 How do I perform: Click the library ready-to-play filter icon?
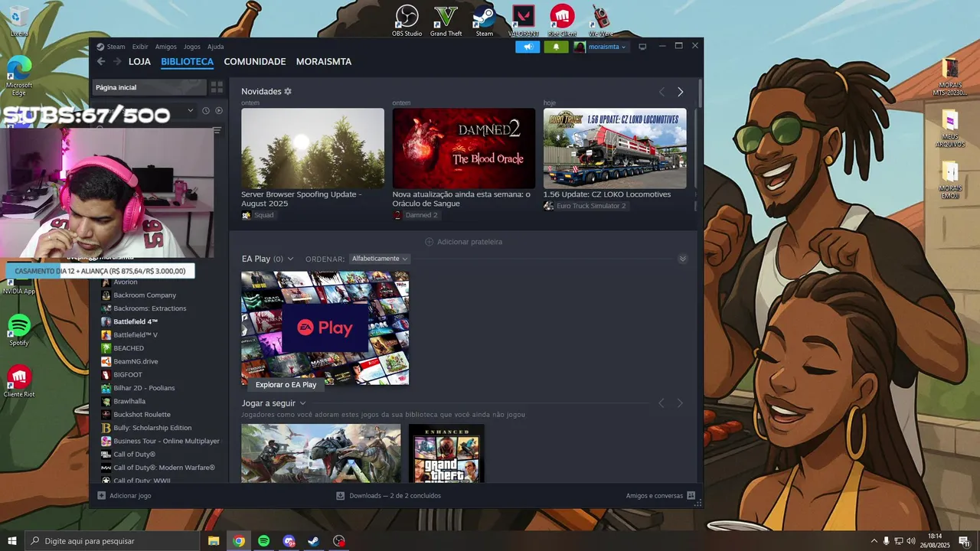pos(219,111)
